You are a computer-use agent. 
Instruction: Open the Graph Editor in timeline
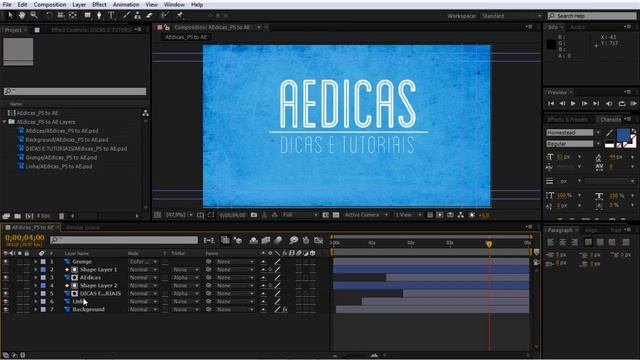(x=319, y=240)
